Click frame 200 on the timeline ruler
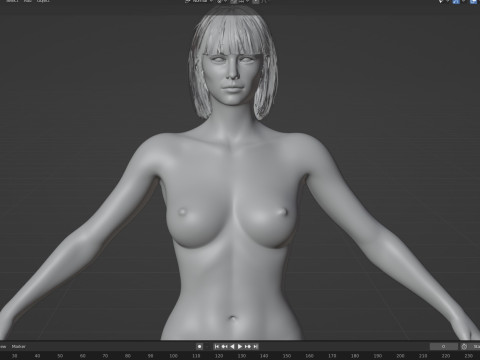 tap(400, 356)
